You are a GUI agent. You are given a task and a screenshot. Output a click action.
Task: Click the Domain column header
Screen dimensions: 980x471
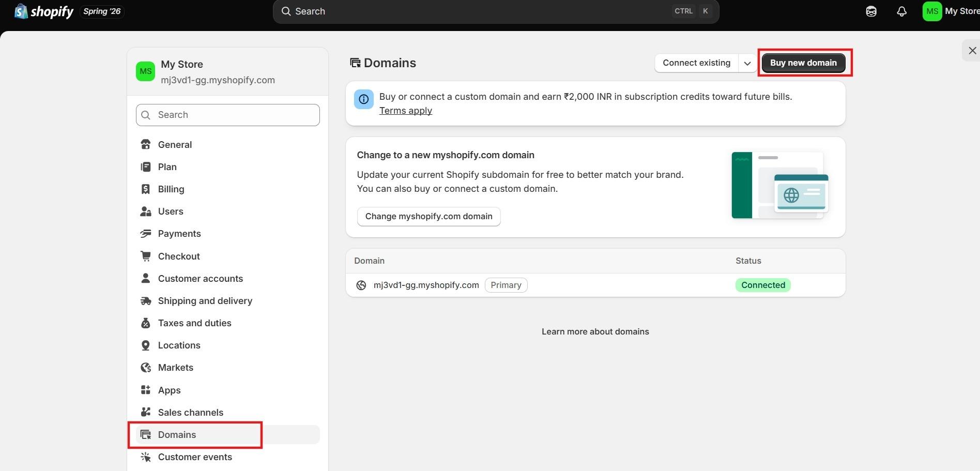[x=369, y=261]
